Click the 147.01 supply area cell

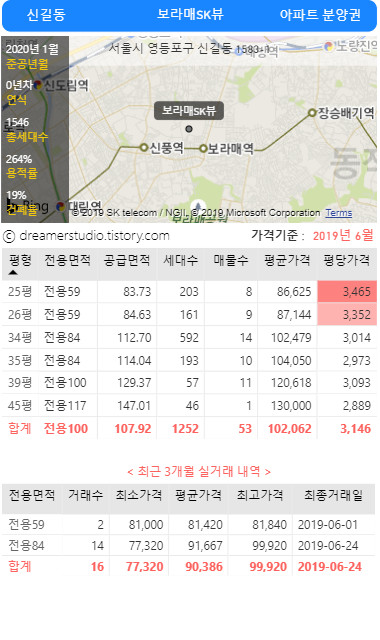[x=134, y=406]
